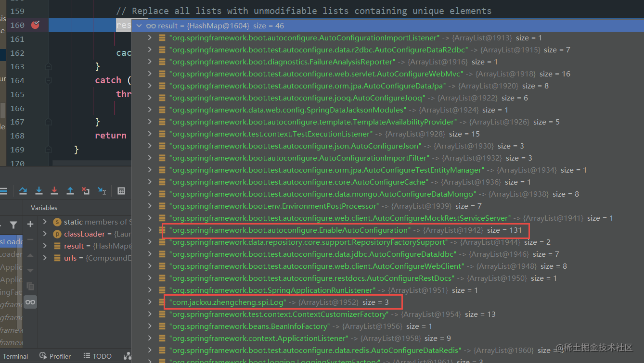Click the red Force Step Into icon
Image resolution: width=644 pixels, height=363 pixels.
tap(54, 191)
